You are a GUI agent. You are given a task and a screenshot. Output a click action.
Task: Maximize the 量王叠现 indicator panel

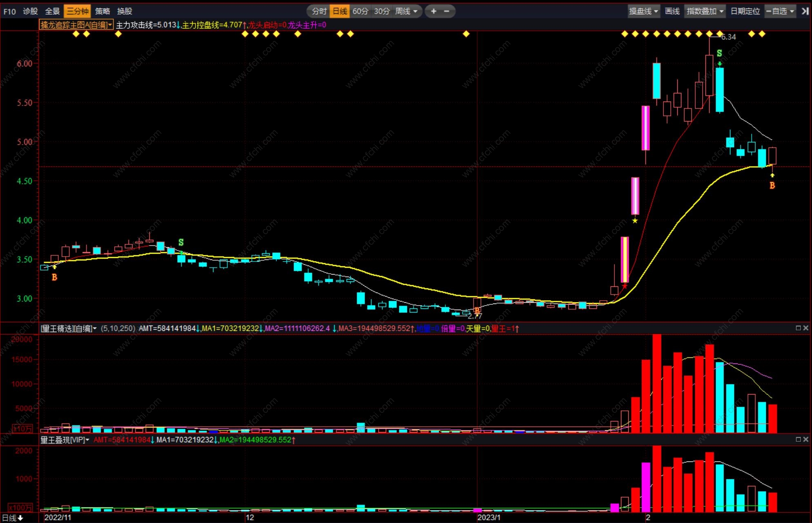click(798, 439)
